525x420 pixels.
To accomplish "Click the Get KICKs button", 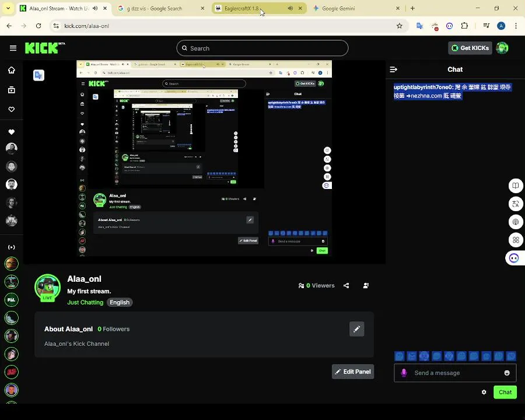I will pos(470,48).
